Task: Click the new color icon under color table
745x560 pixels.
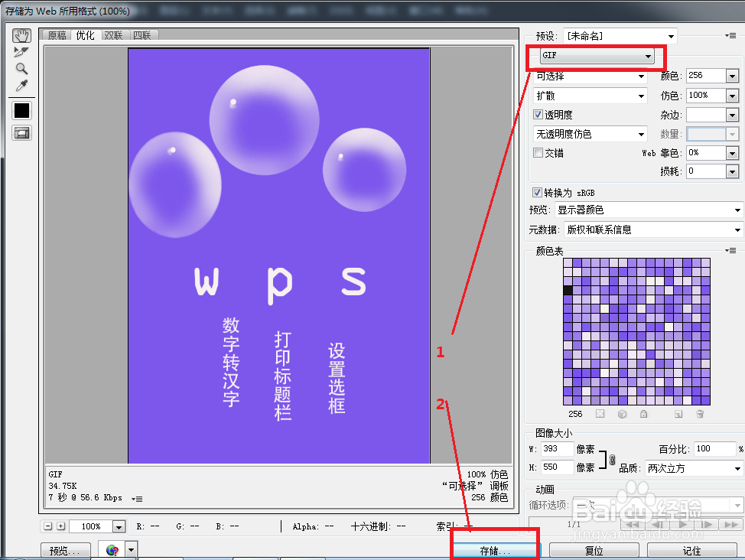Action: click(678, 414)
